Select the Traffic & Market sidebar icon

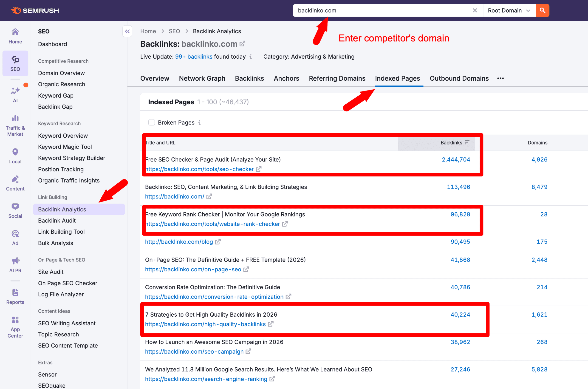tap(15, 124)
